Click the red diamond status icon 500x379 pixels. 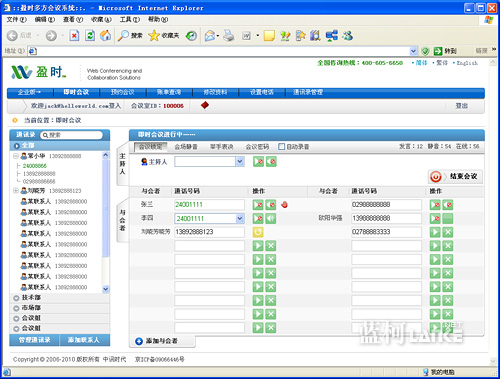205,105
